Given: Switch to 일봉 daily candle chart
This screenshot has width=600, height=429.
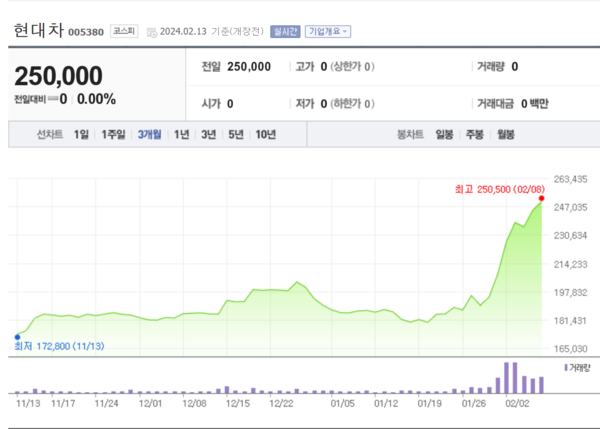Looking at the screenshot, I should point(444,135).
